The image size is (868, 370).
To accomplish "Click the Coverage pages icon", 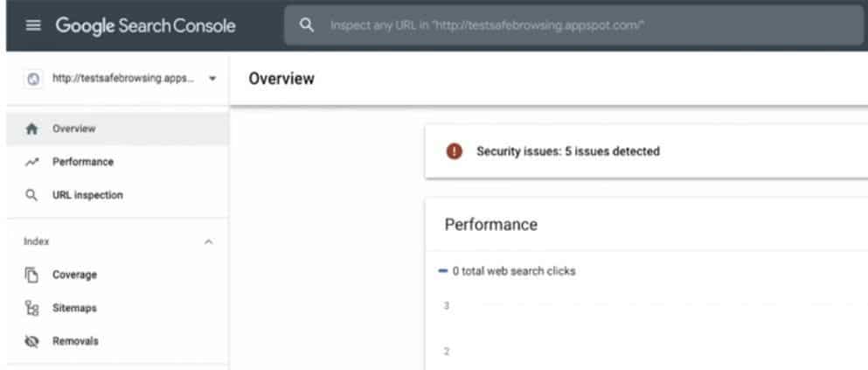I will pos(32,275).
